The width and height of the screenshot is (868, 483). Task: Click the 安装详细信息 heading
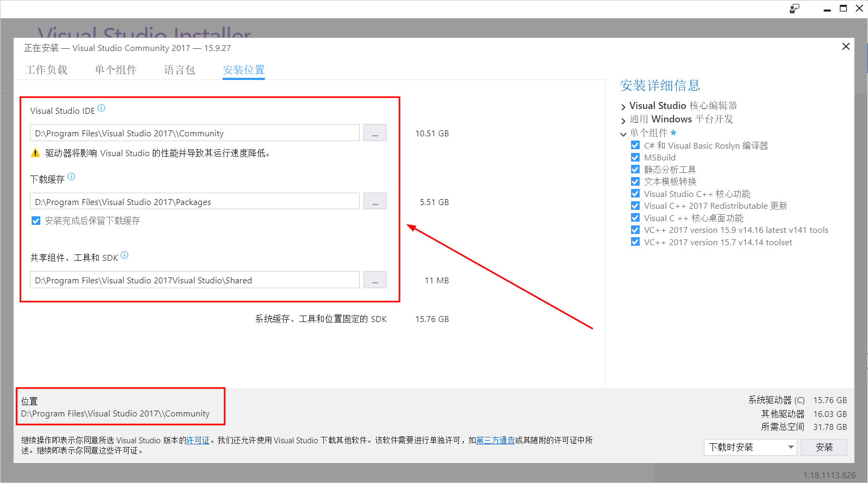pos(660,85)
